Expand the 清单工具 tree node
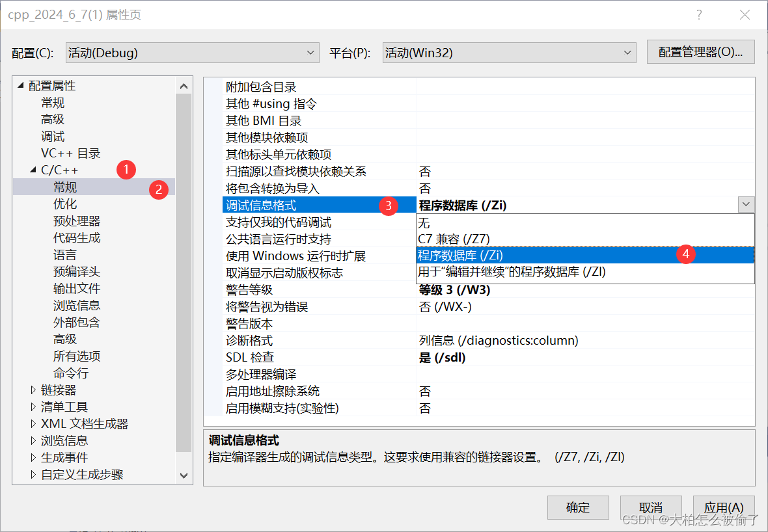 tap(33, 406)
